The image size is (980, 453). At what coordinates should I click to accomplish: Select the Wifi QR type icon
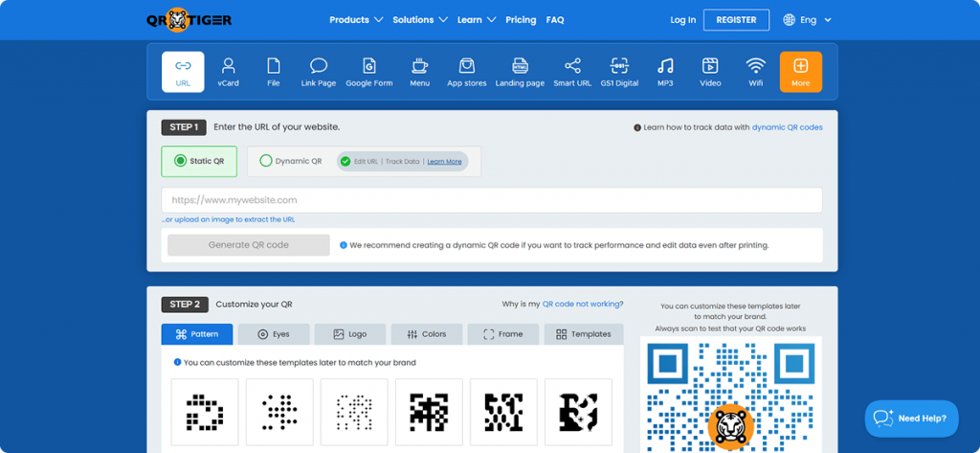(x=756, y=72)
